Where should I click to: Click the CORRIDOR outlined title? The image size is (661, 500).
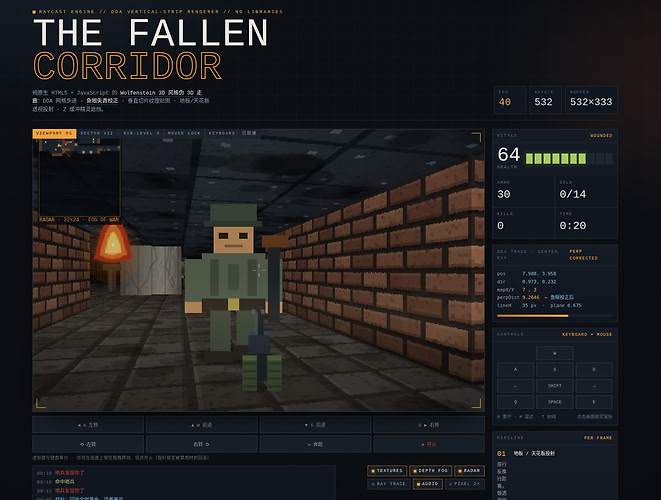click(127, 66)
